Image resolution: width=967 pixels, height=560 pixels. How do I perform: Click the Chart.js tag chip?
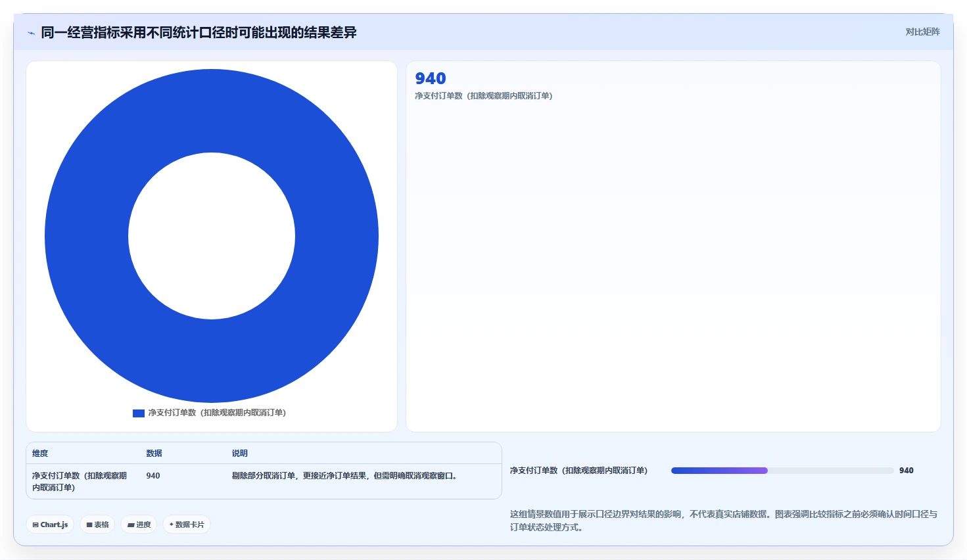pos(50,525)
